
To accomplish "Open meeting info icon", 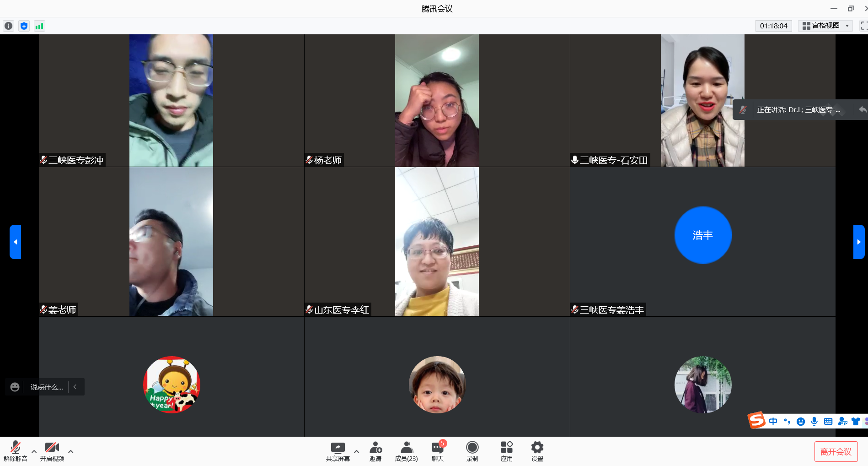I will click(x=8, y=26).
